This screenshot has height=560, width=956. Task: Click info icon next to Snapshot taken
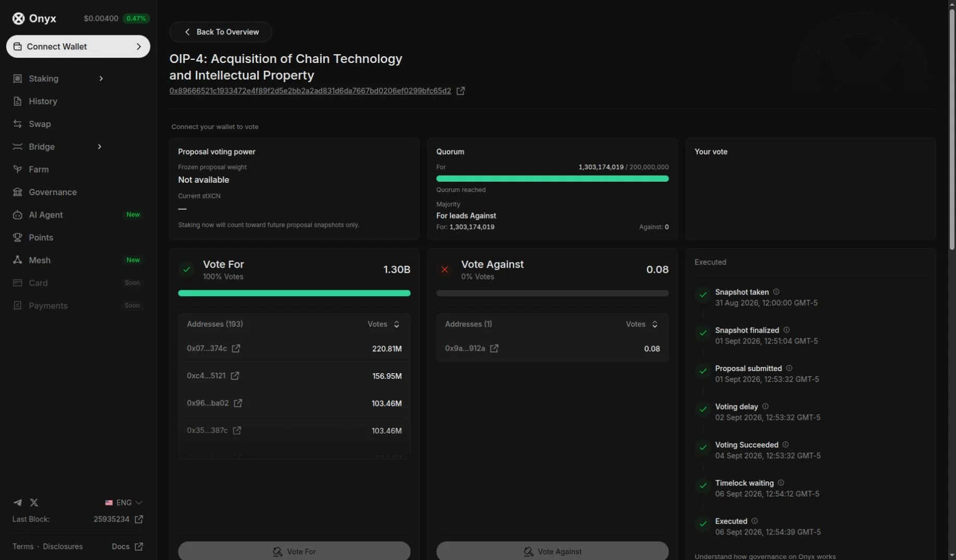tap(776, 292)
